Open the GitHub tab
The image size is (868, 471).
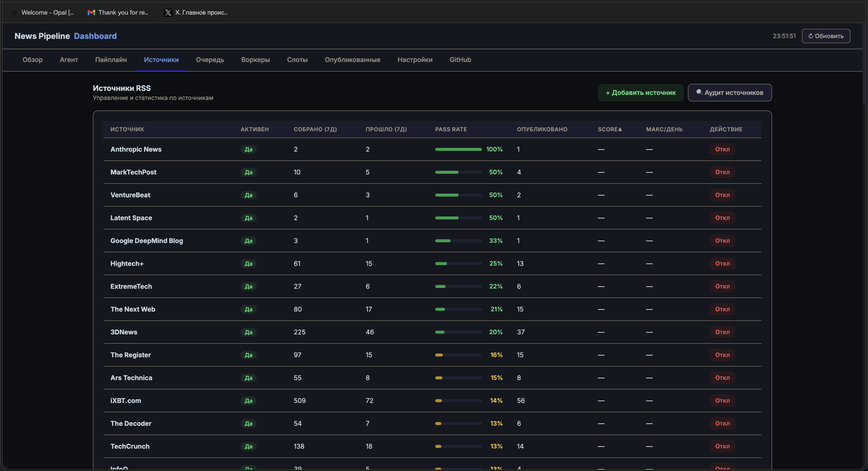click(x=460, y=60)
